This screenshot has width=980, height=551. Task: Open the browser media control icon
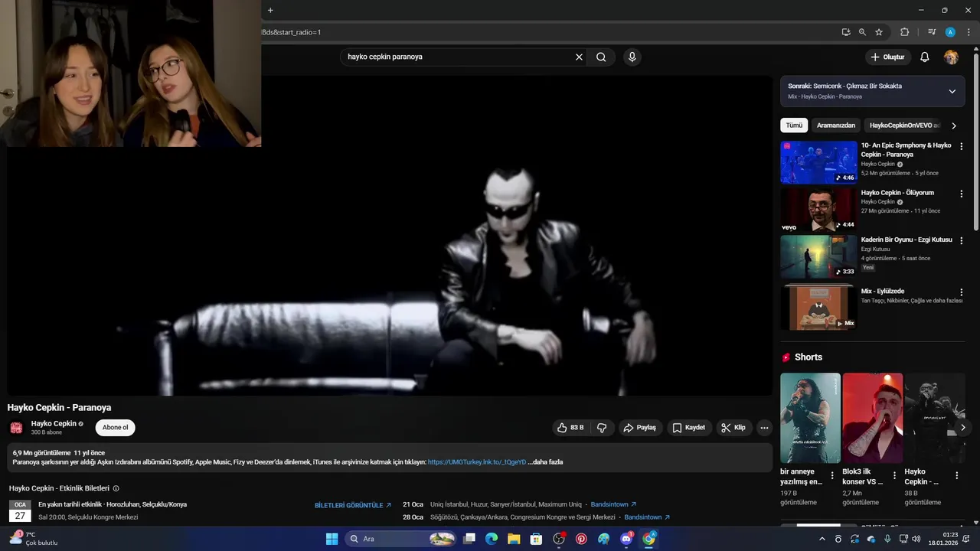(x=932, y=32)
